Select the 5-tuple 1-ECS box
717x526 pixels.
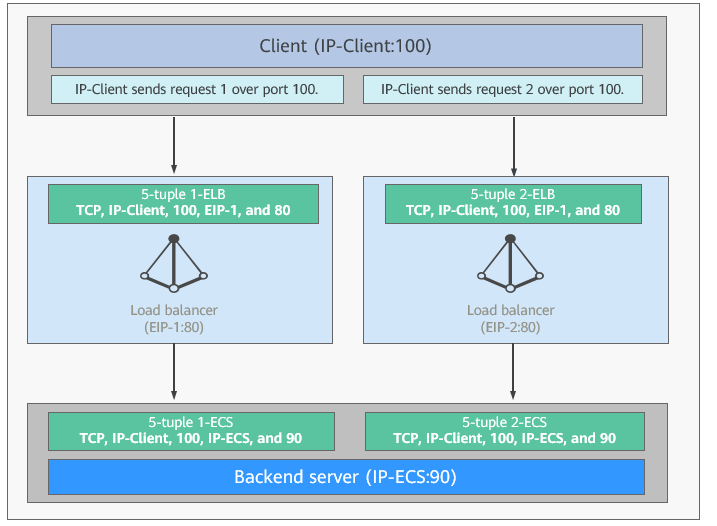pos(191,431)
